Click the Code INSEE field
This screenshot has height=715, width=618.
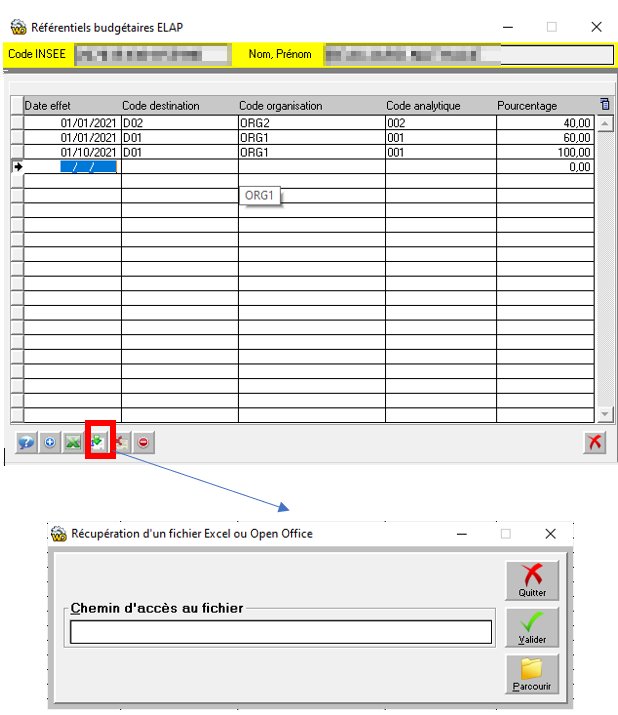tap(151, 55)
